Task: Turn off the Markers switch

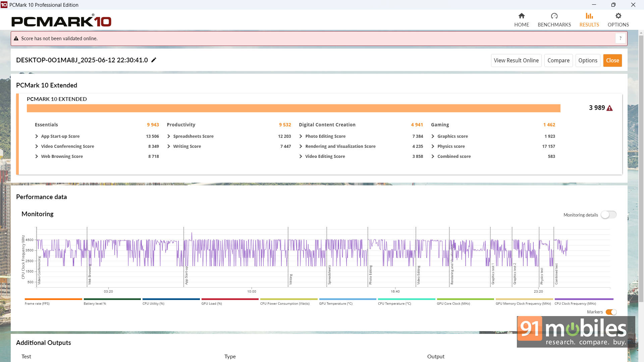Action: (x=611, y=312)
